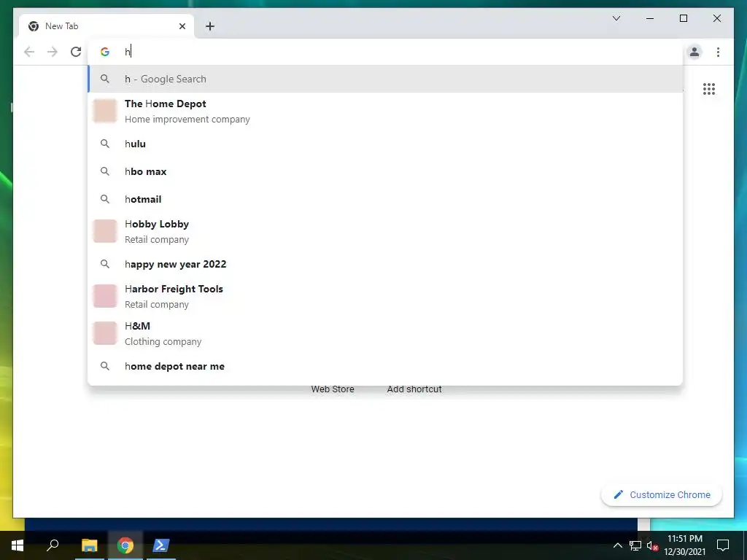This screenshot has width=747, height=560.
Task: Click search icon beside home depot near me
Action: [x=105, y=366]
